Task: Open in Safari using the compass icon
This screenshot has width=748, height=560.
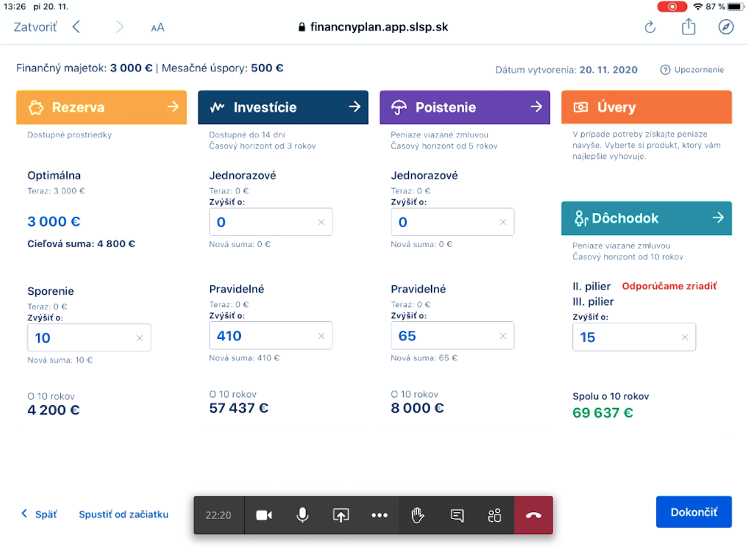Action: [x=726, y=27]
